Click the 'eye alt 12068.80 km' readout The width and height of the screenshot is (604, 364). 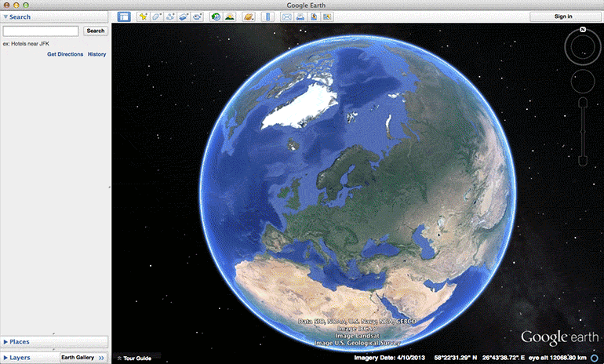click(x=557, y=359)
